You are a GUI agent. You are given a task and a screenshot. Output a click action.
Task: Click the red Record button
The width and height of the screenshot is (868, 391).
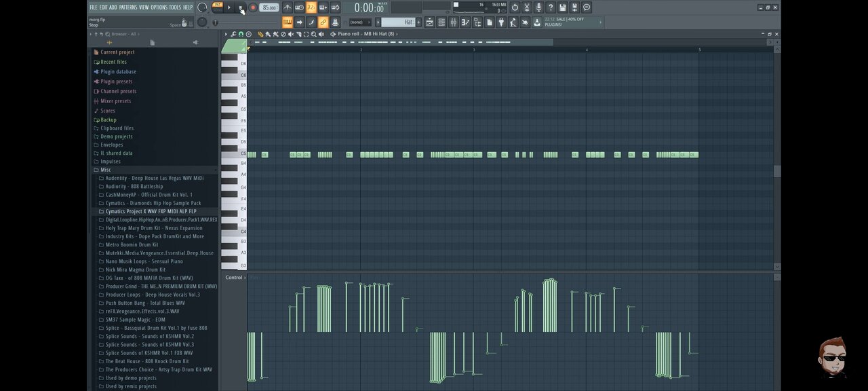253,7
